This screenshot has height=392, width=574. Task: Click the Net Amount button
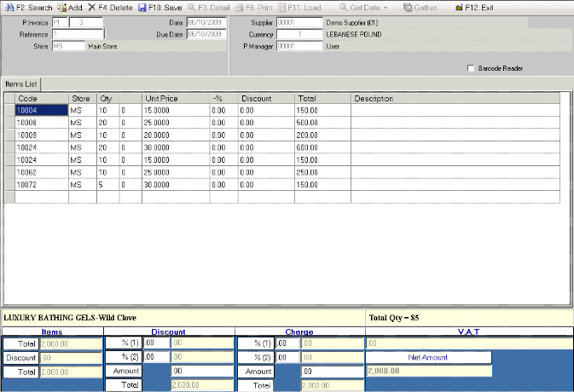[428, 357]
